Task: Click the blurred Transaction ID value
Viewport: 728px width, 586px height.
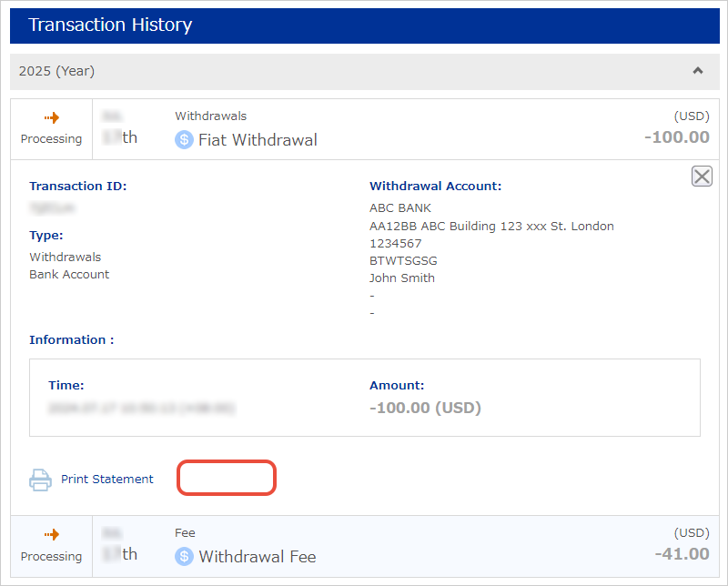Action: [x=52, y=208]
